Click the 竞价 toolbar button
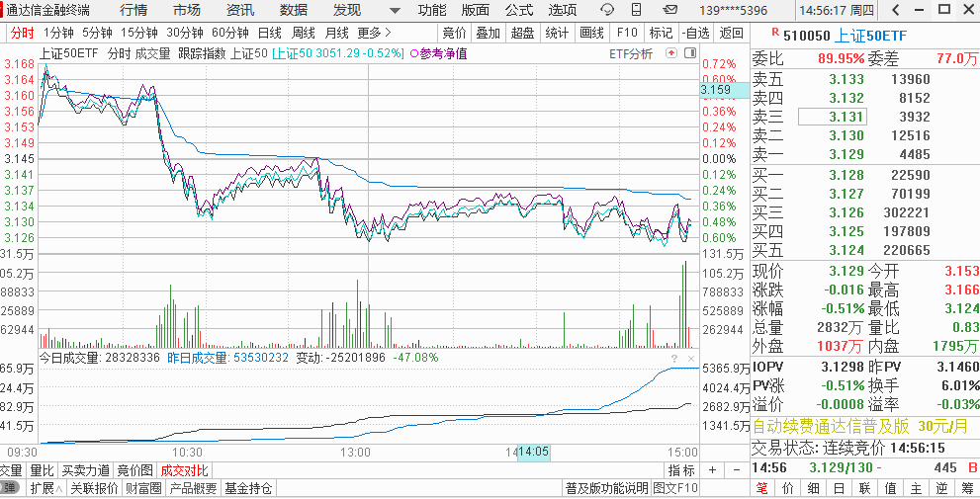 tap(454, 33)
